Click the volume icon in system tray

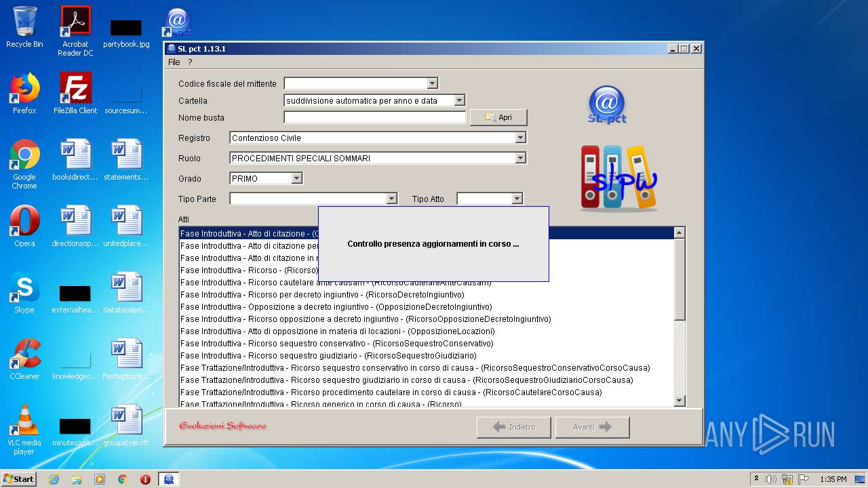(x=771, y=479)
